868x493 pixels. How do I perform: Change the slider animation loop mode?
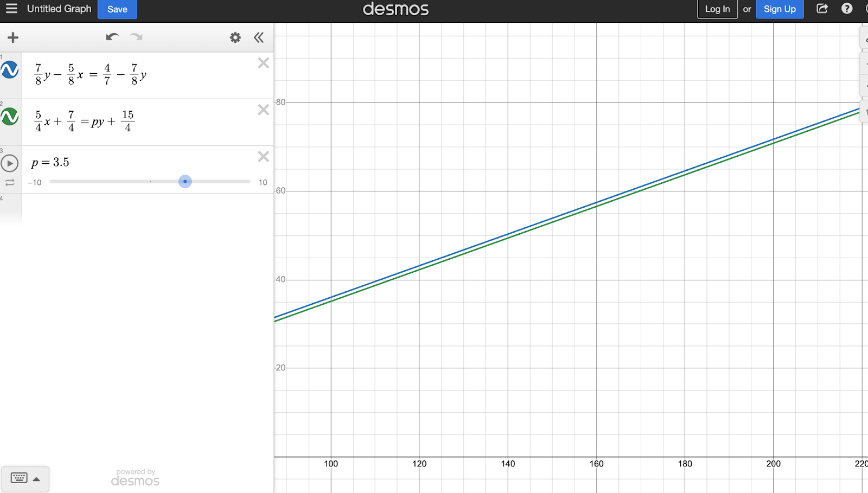pyautogui.click(x=10, y=183)
